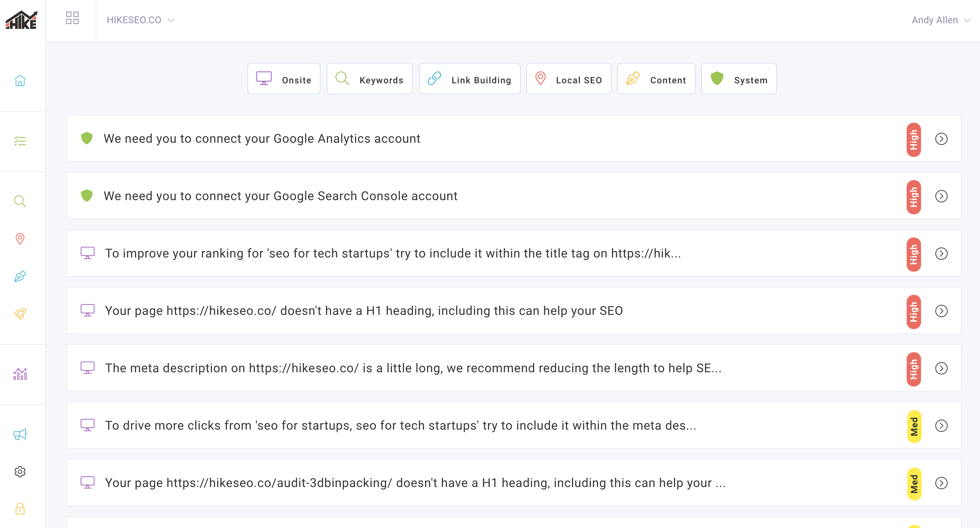The height and width of the screenshot is (528, 980).
Task: Click the yellow padlock sidebar icon
Action: (x=20, y=509)
